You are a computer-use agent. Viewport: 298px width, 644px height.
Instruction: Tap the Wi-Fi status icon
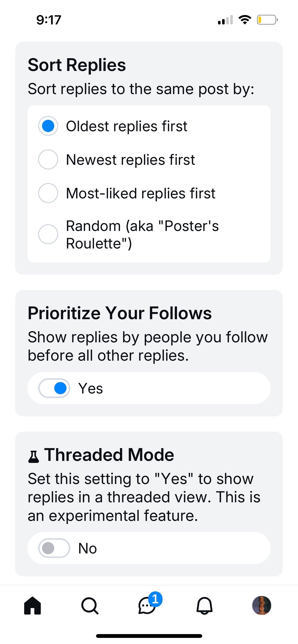pyautogui.click(x=245, y=20)
